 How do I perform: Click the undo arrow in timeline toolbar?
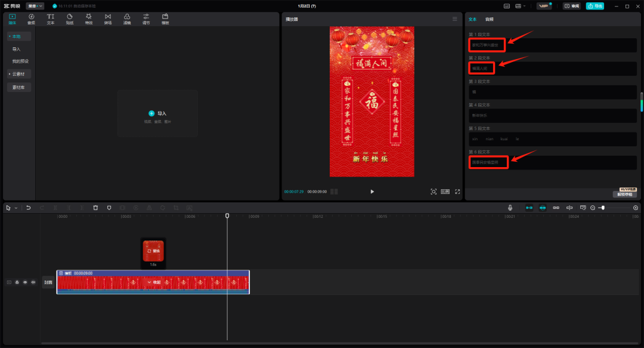point(28,208)
